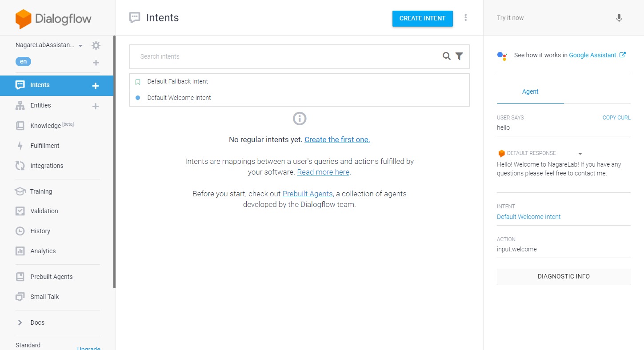Click the Google Assistant logo icon
Image resolution: width=644 pixels, height=350 pixels.
tap(502, 56)
